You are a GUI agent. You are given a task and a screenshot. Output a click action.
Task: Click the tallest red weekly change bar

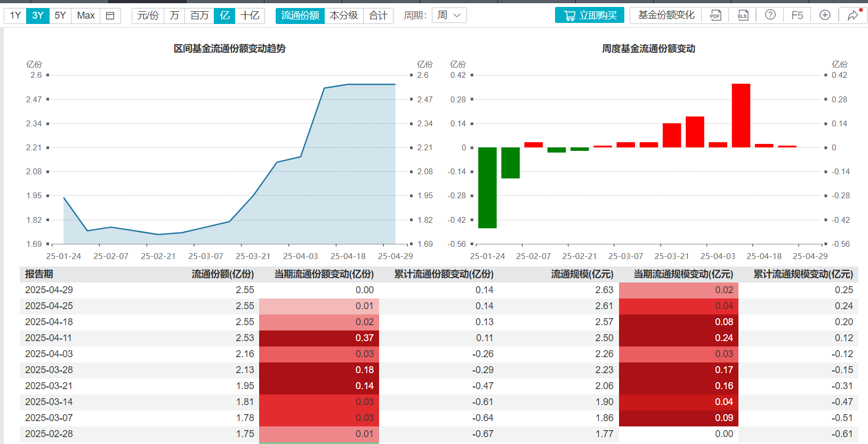coord(741,115)
